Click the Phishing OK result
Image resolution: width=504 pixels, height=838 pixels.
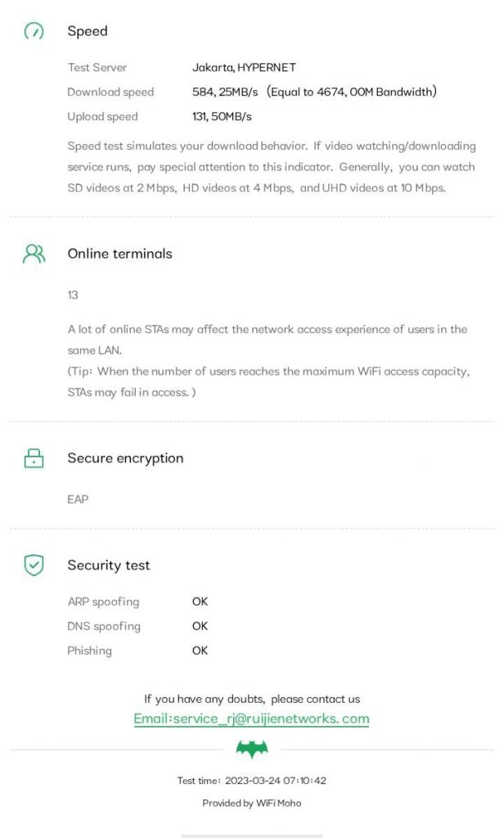point(200,651)
